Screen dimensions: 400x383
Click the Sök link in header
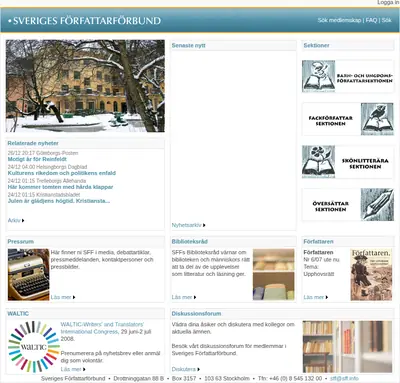tap(387, 20)
